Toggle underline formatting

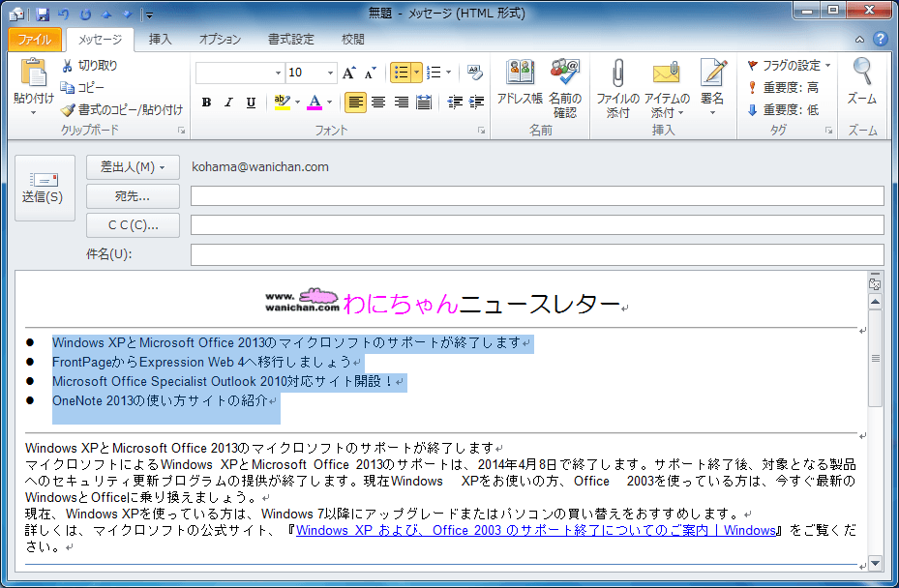[x=251, y=103]
